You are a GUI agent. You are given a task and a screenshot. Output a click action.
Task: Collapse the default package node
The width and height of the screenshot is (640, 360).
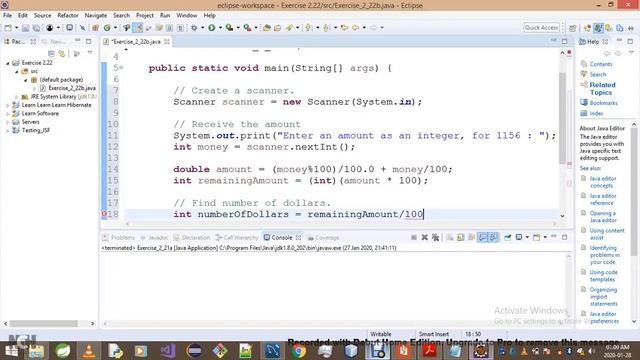click(x=26, y=80)
